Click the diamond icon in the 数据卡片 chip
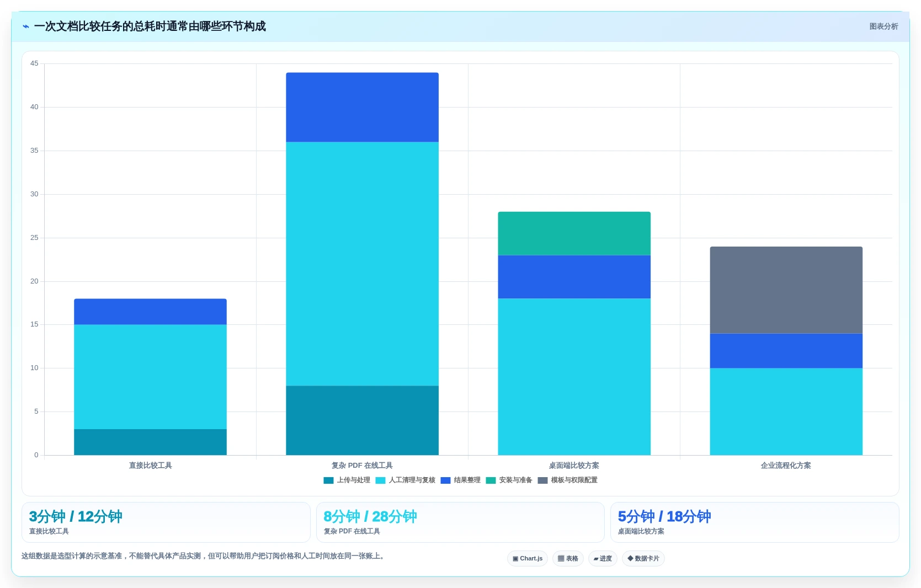 630,558
